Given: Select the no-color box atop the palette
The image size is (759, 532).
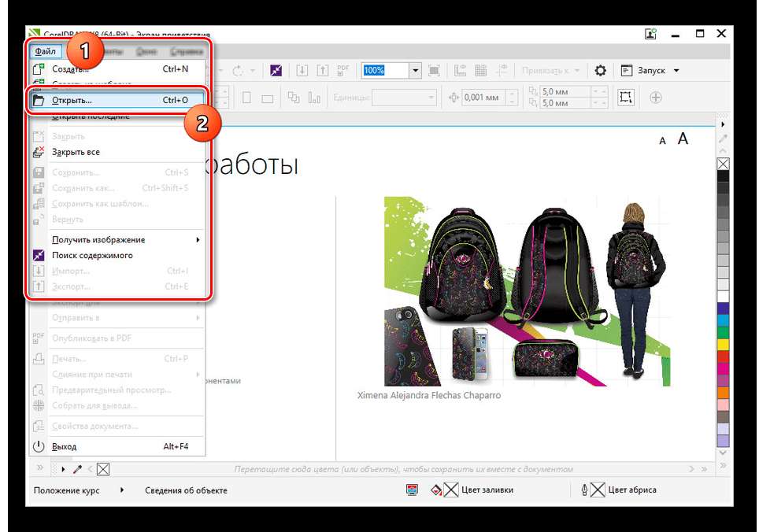Looking at the screenshot, I should coord(723,164).
